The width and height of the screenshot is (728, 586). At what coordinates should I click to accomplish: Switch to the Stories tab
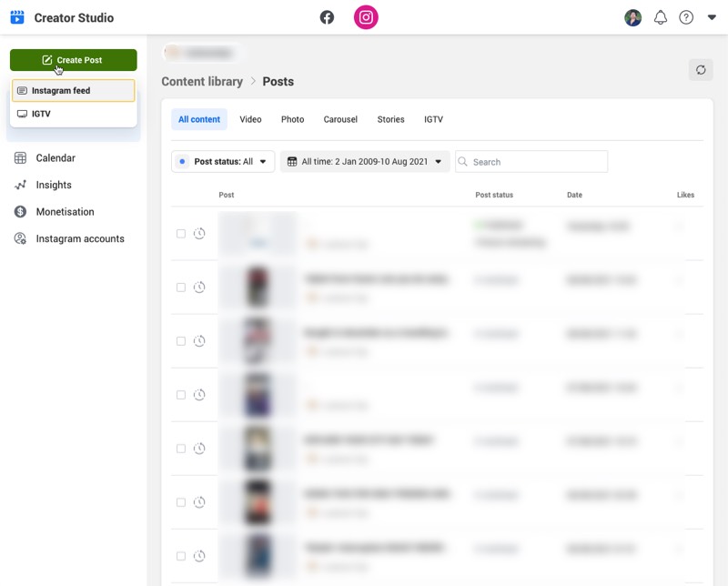(x=390, y=119)
